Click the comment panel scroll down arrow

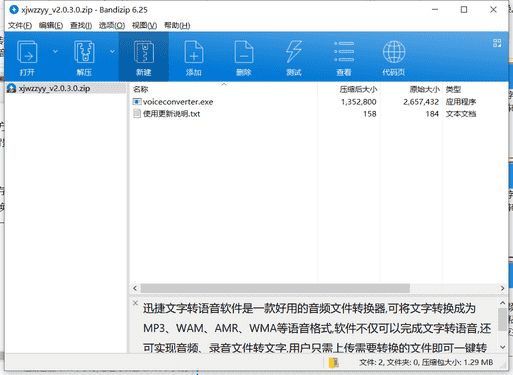tap(503, 347)
